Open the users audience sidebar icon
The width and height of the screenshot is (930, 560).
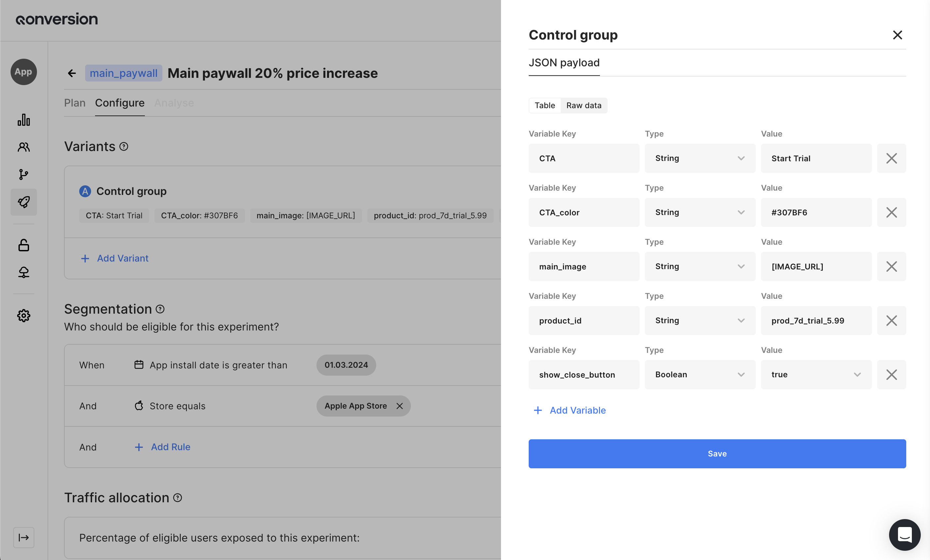click(x=23, y=147)
